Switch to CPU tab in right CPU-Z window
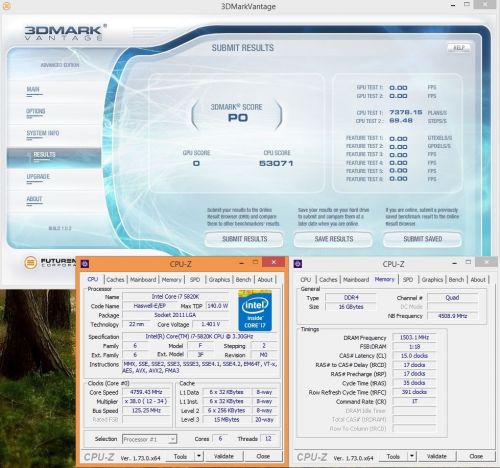 (x=306, y=280)
